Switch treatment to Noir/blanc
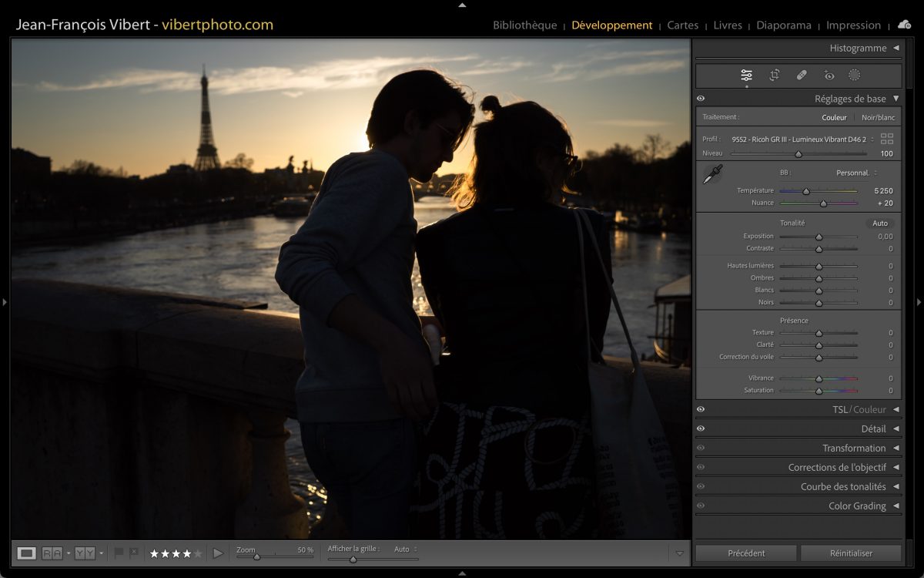The height and width of the screenshot is (578, 924). coord(878,118)
